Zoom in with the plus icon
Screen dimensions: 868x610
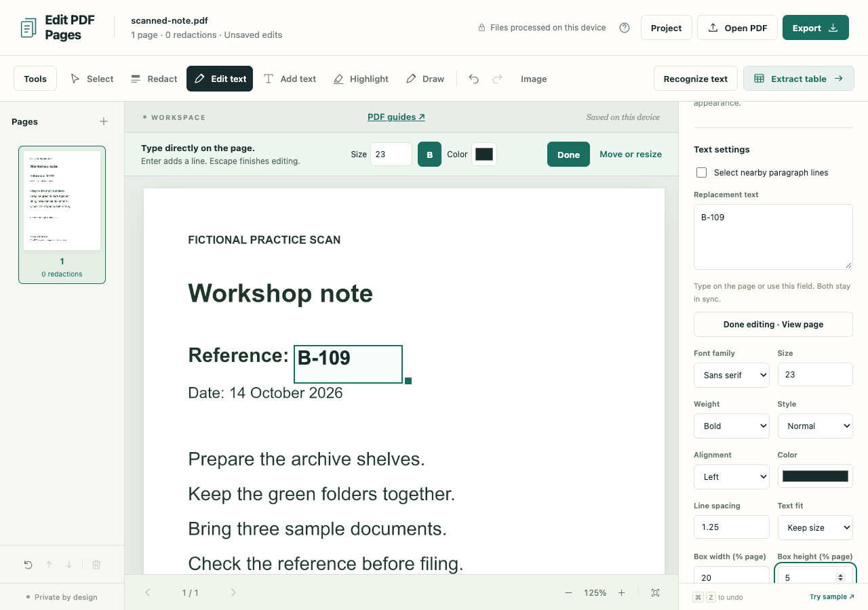[x=621, y=592]
